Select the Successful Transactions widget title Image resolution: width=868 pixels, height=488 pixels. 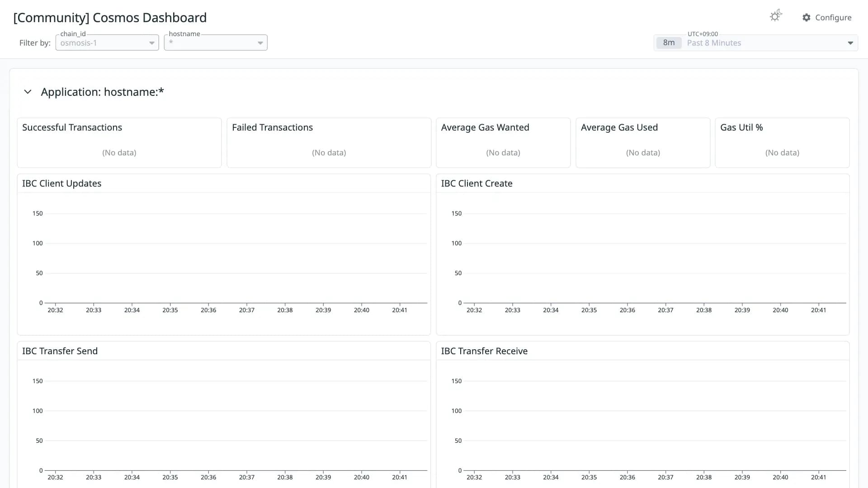point(72,127)
